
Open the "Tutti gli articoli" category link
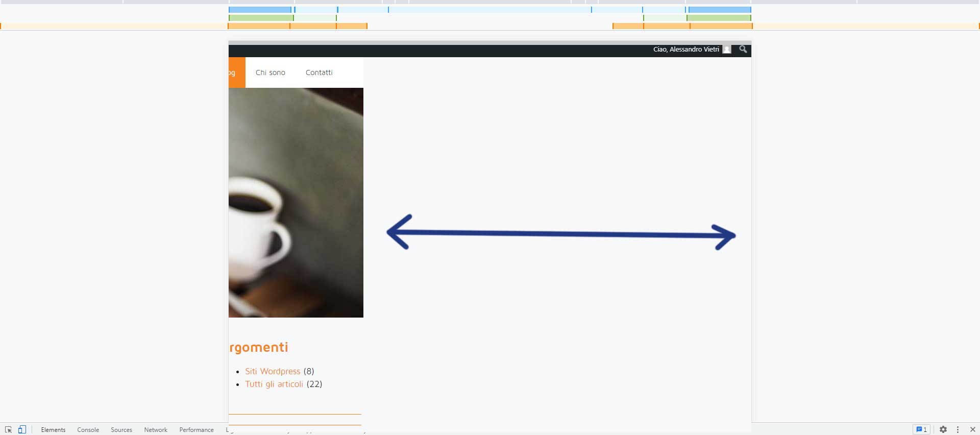pos(274,384)
